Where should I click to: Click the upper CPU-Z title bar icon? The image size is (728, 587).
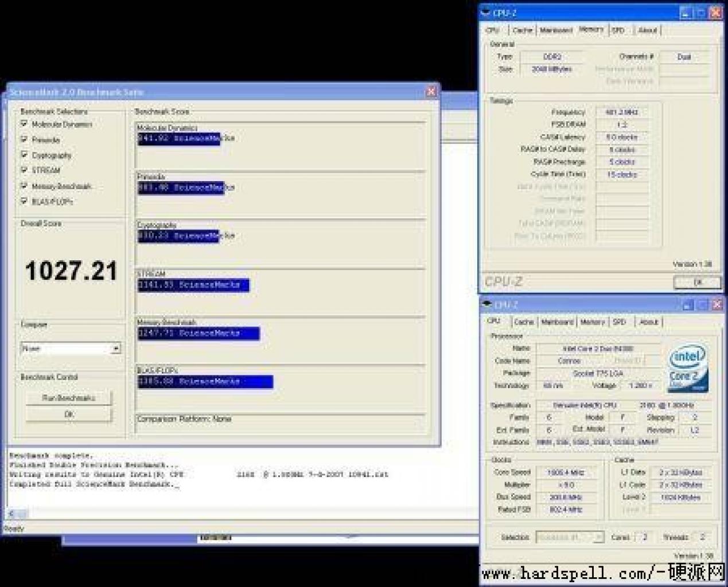pos(486,12)
